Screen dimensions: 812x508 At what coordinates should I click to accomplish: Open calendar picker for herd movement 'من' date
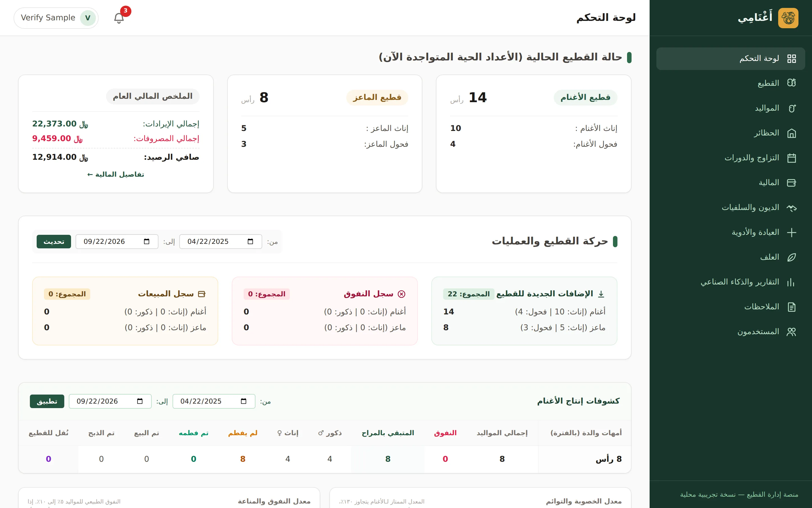coord(250,242)
